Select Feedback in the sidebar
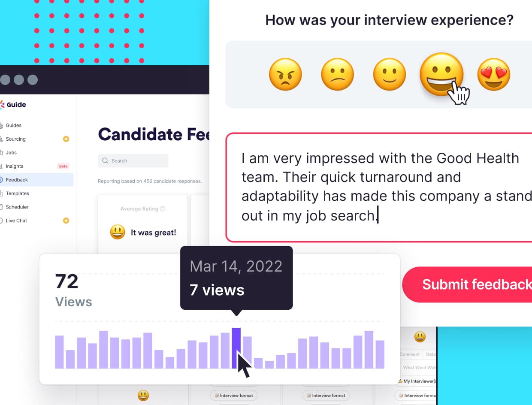Viewport: 532px width, 405px height. coord(17,180)
